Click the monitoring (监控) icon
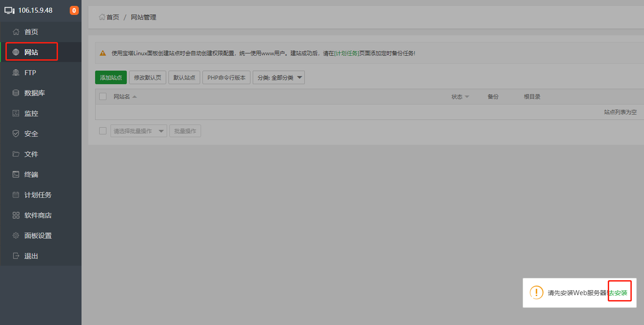The image size is (644, 325). [x=16, y=114]
